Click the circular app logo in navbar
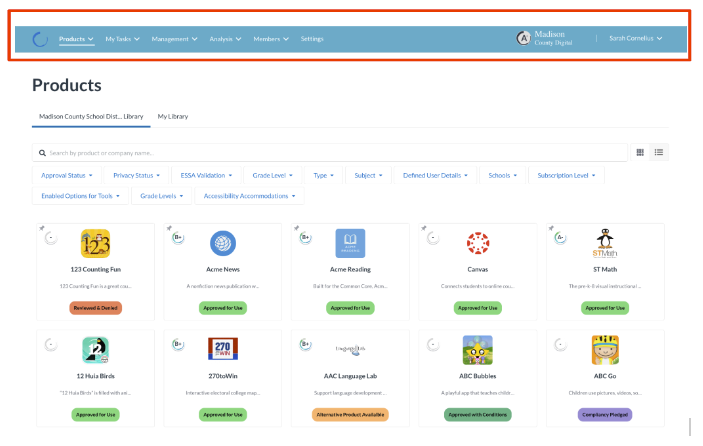 [40, 39]
